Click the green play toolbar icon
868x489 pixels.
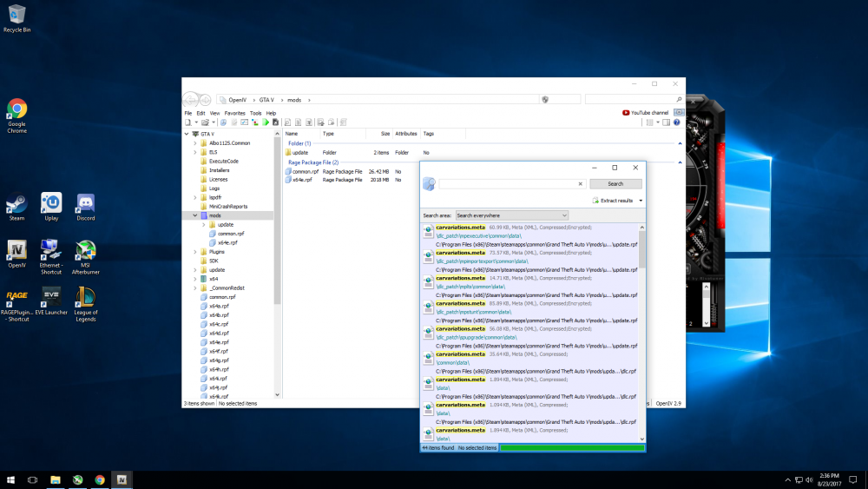pos(266,122)
